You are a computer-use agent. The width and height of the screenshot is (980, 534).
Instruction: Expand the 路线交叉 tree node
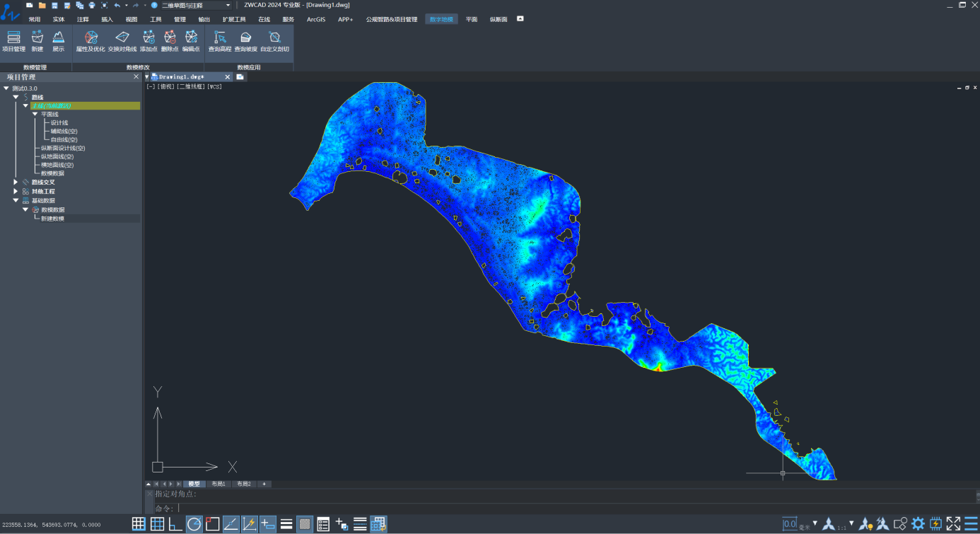16,182
